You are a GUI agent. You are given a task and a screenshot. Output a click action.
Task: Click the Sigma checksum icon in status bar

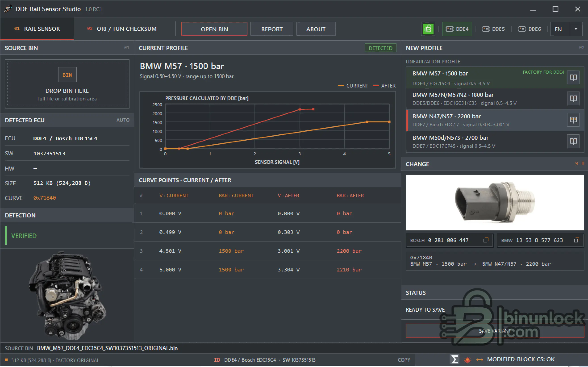[454, 359]
